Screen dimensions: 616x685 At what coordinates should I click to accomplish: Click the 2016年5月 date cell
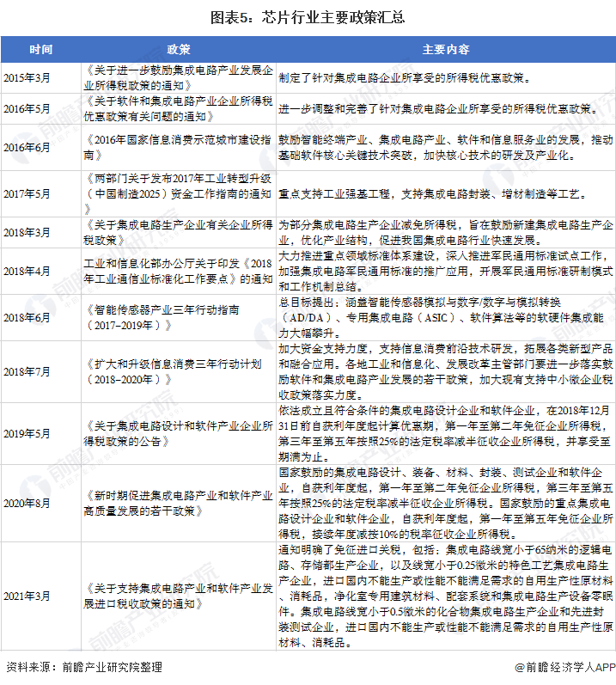coord(27,109)
